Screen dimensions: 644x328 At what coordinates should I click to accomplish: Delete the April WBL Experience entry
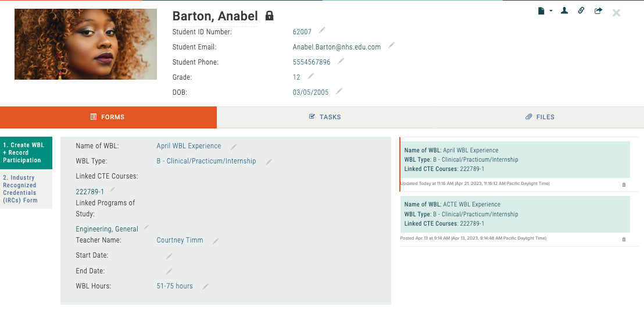(x=624, y=185)
